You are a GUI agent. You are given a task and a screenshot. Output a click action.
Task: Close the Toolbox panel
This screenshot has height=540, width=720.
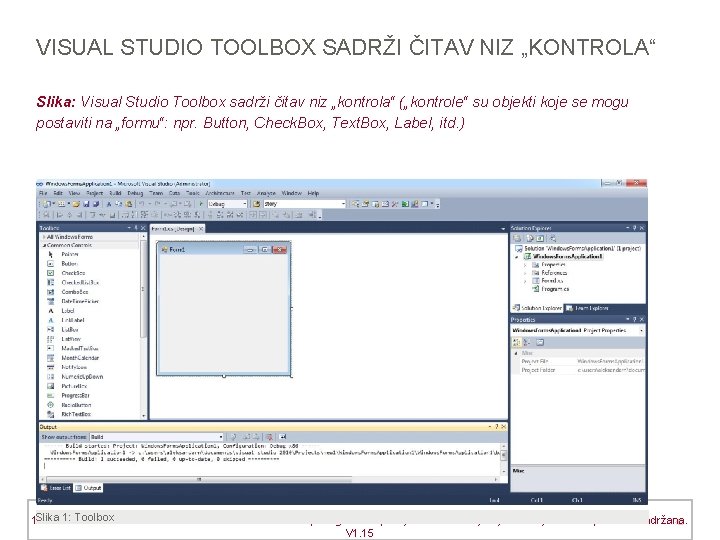tap(143, 228)
